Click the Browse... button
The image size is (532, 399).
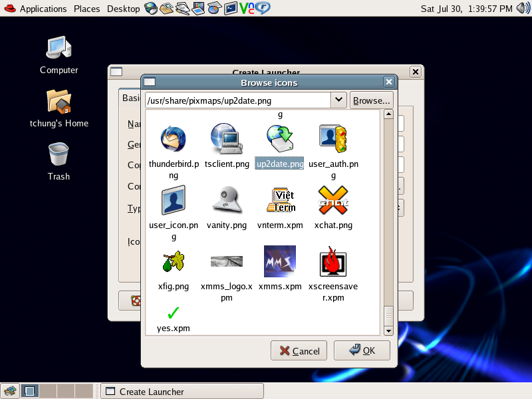pos(372,100)
